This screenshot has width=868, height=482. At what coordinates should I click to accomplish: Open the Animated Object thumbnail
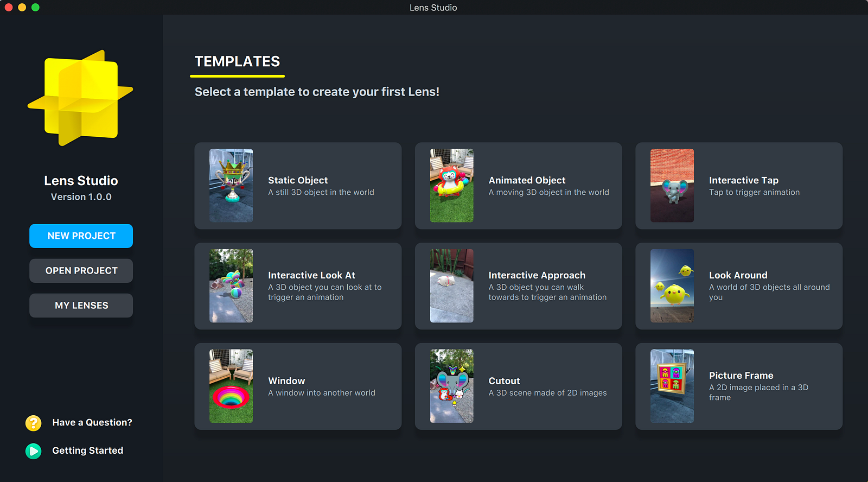coord(451,186)
